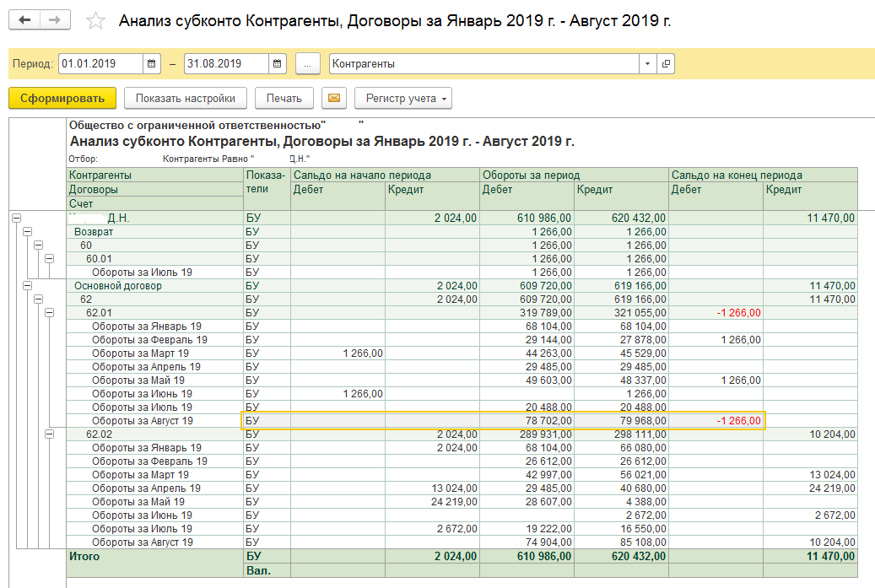This screenshot has height=588, width=875.
Task: Click the Вал. indicator cell at bottom
Action: pyautogui.click(x=267, y=570)
